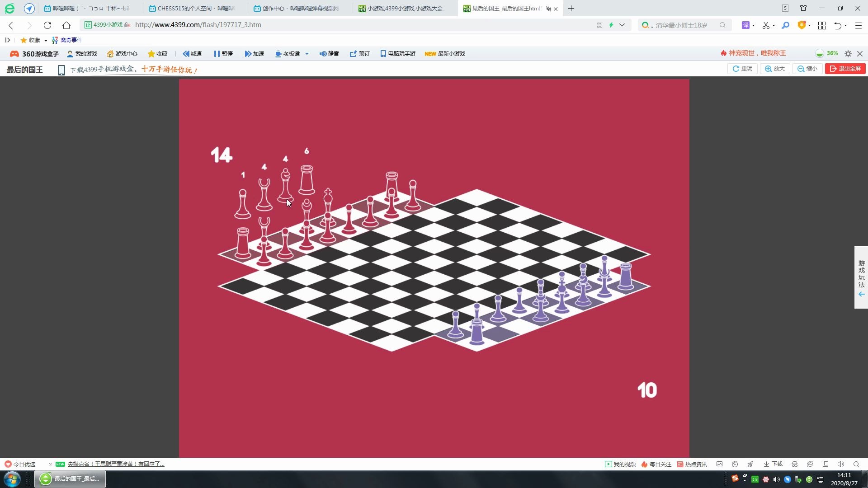Open 我的游戏 from the game toolbar
Image resolution: width=868 pixels, height=488 pixels.
tap(82, 54)
